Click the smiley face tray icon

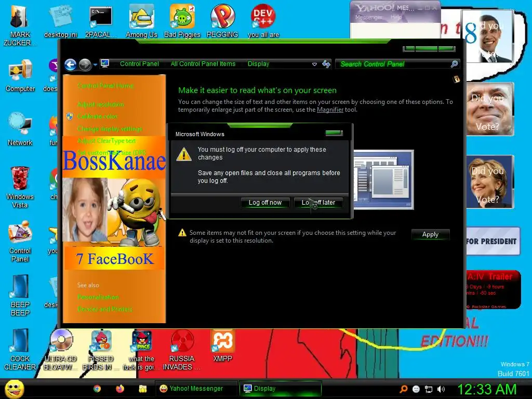(x=416, y=389)
